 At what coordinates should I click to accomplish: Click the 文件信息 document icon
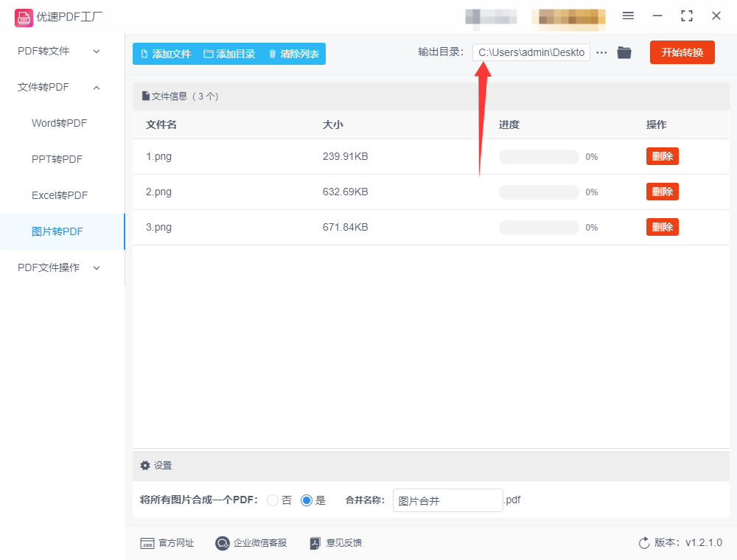[146, 97]
